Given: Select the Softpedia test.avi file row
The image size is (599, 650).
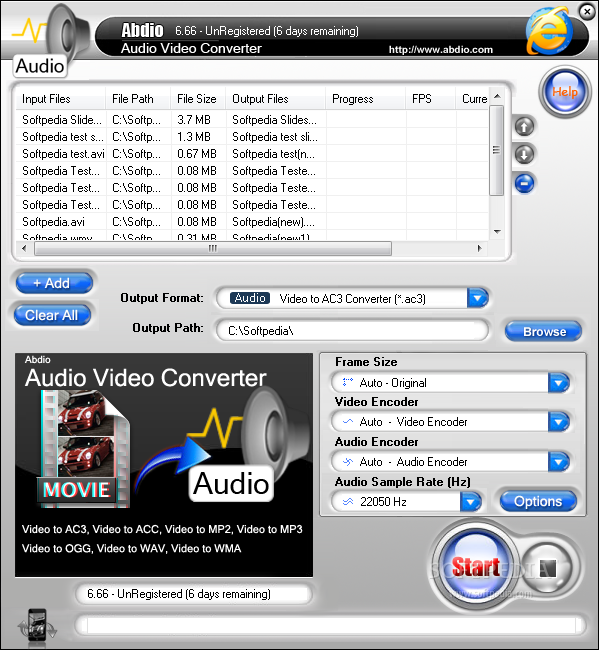Looking at the screenshot, I should [252, 154].
